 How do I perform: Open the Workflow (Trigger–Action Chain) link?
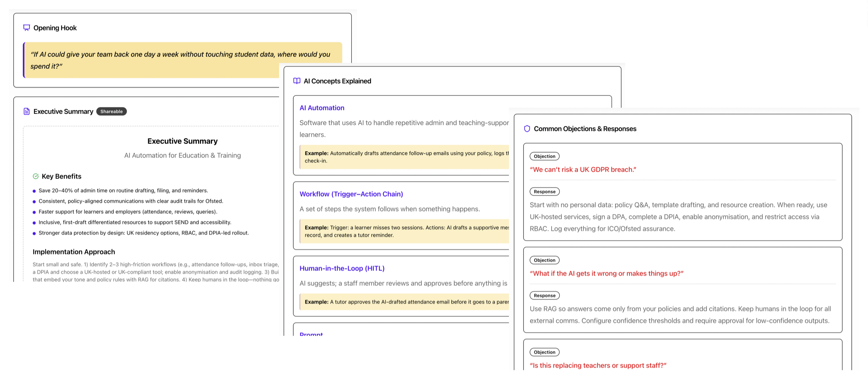[351, 194]
